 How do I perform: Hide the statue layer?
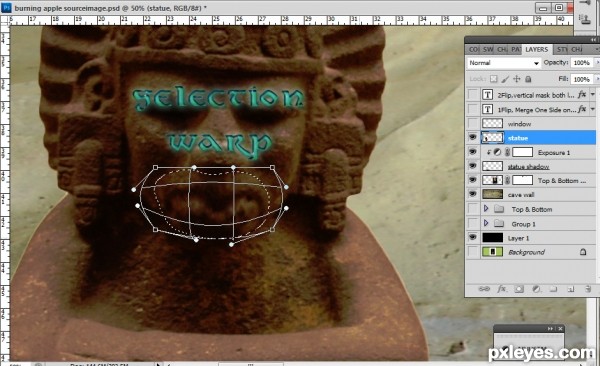pos(473,137)
